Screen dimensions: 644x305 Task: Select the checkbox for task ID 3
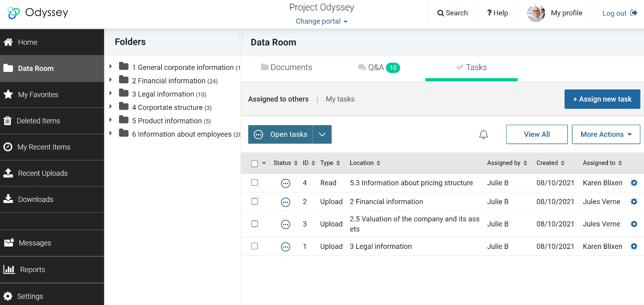[x=254, y=224]
